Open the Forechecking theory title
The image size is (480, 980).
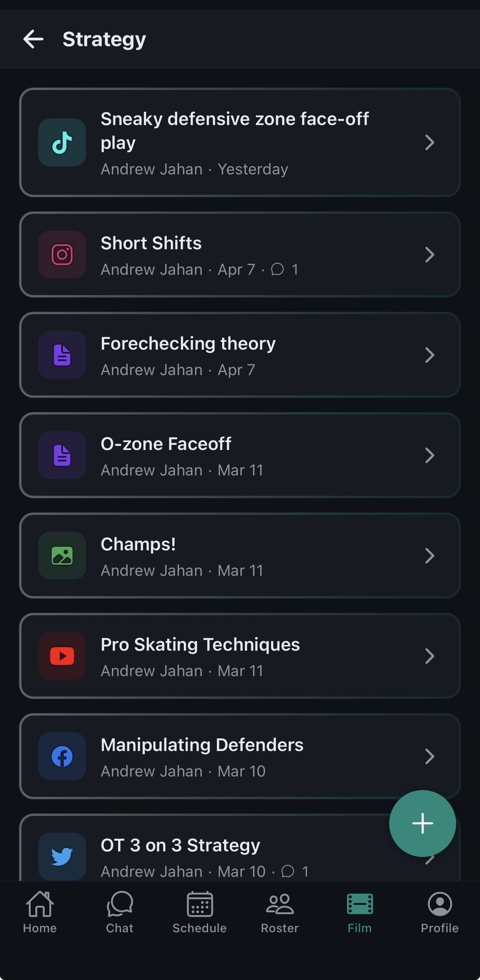click(x=188, y=344)
